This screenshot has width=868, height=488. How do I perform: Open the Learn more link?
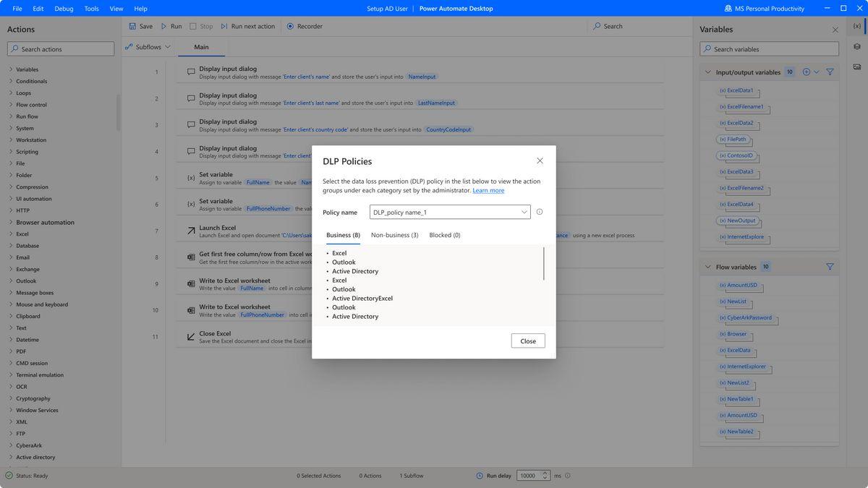pyautogui.click(x=488, y=190)
